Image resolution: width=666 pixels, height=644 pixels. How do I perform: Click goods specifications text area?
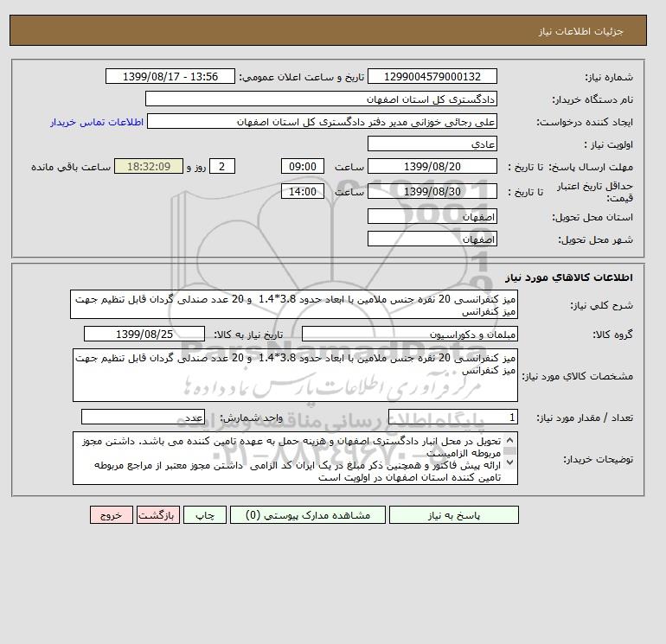click(295, 375)
